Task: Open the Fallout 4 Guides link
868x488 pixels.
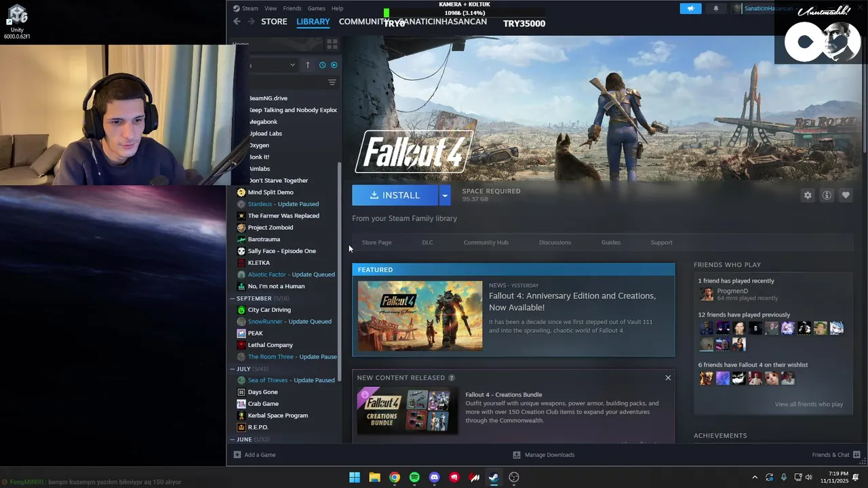Action: (611, 242)
